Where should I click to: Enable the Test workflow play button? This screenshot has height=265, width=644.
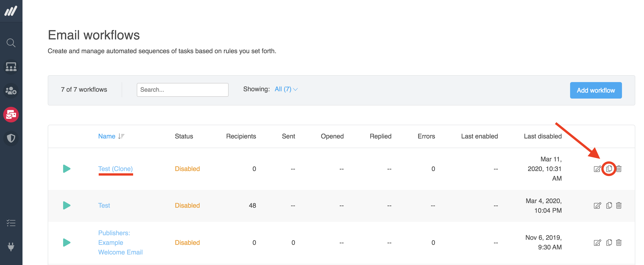pyautogui.click(x=67, y=206)
